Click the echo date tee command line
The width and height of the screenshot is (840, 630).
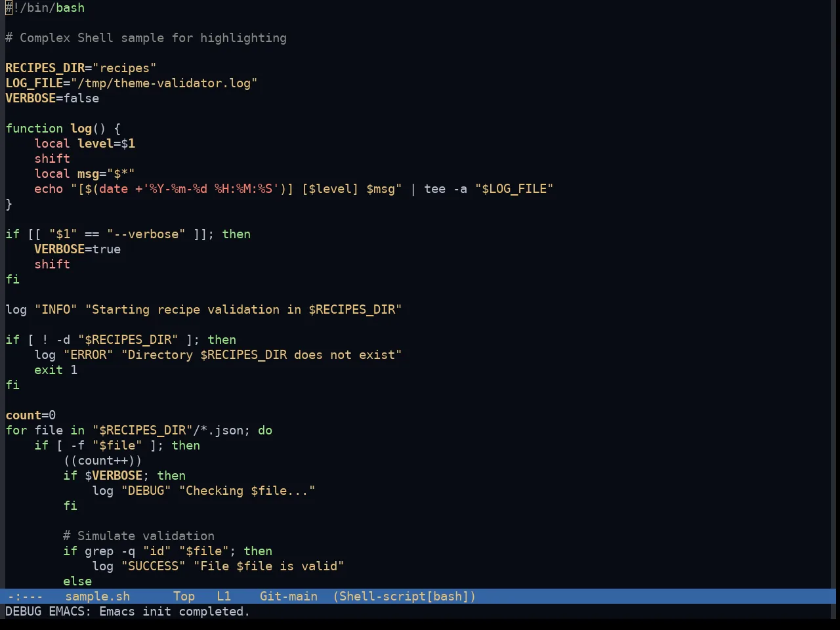(294, 189)
